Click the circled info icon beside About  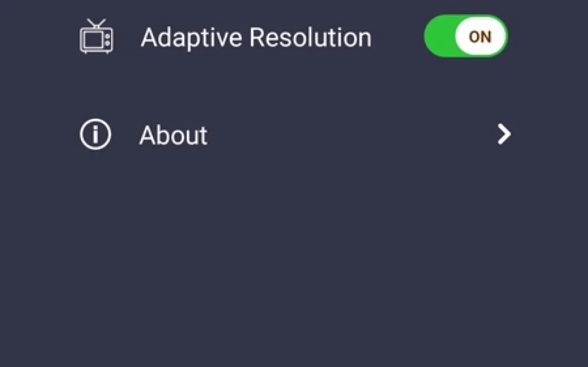coord(95,135)
